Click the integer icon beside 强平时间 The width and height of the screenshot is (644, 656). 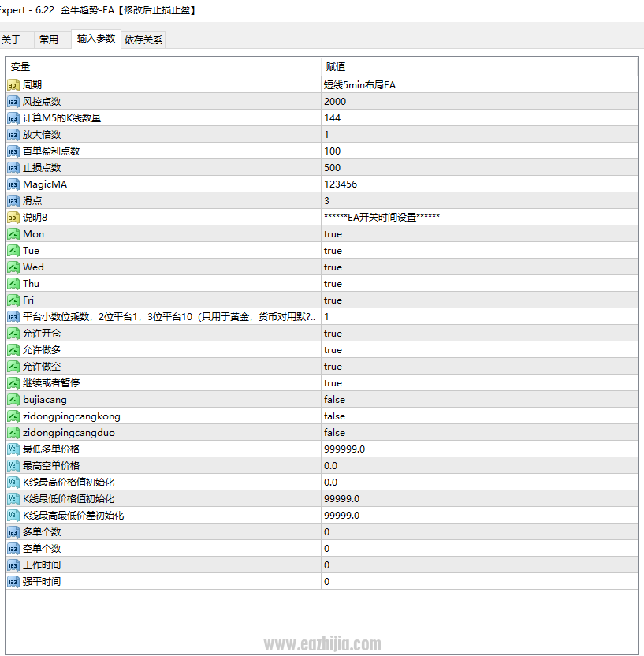pos(13,582)
